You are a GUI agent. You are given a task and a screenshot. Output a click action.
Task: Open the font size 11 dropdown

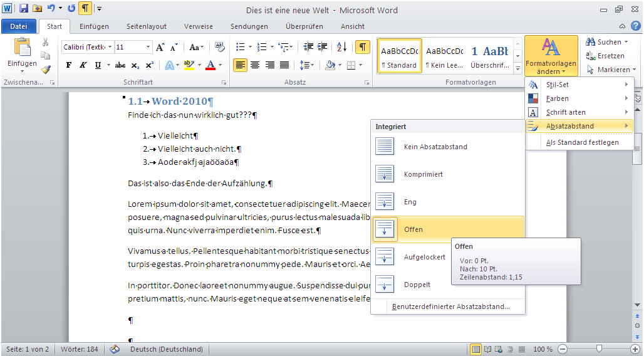[x=148, y=47]
